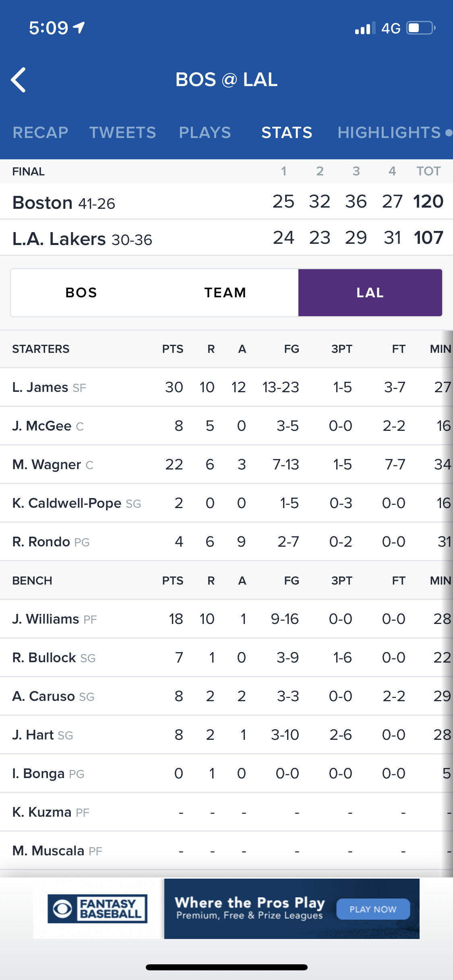Select the LAL stats segment

tap(370, 292)
